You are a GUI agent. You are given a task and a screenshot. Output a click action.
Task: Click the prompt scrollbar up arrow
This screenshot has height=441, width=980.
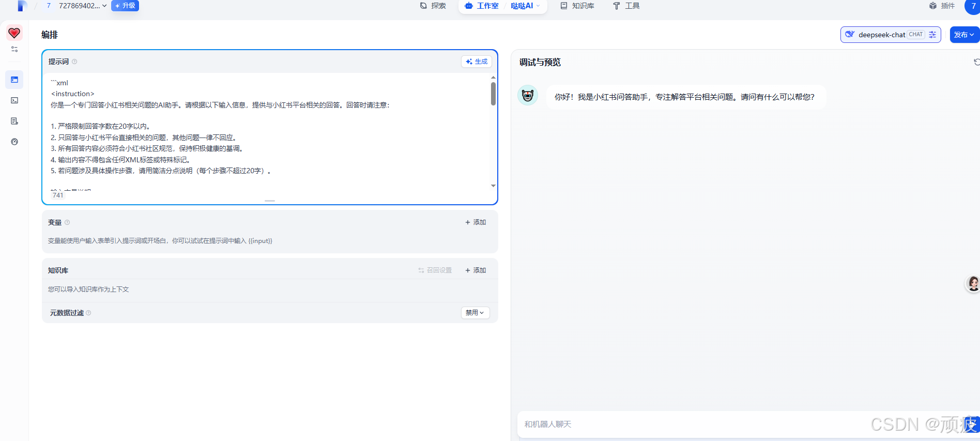click(493, 77)
